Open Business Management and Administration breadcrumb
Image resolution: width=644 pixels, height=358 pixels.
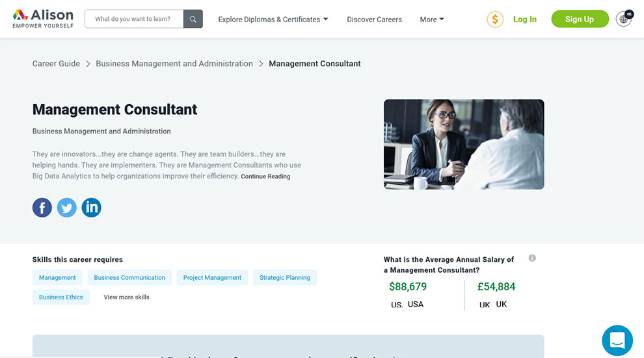pyautogui.click(x=174, y=64)
